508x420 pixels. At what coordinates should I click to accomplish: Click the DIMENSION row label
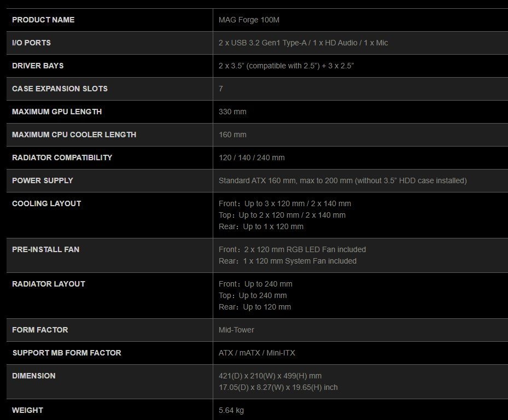(x=33, y=376)
